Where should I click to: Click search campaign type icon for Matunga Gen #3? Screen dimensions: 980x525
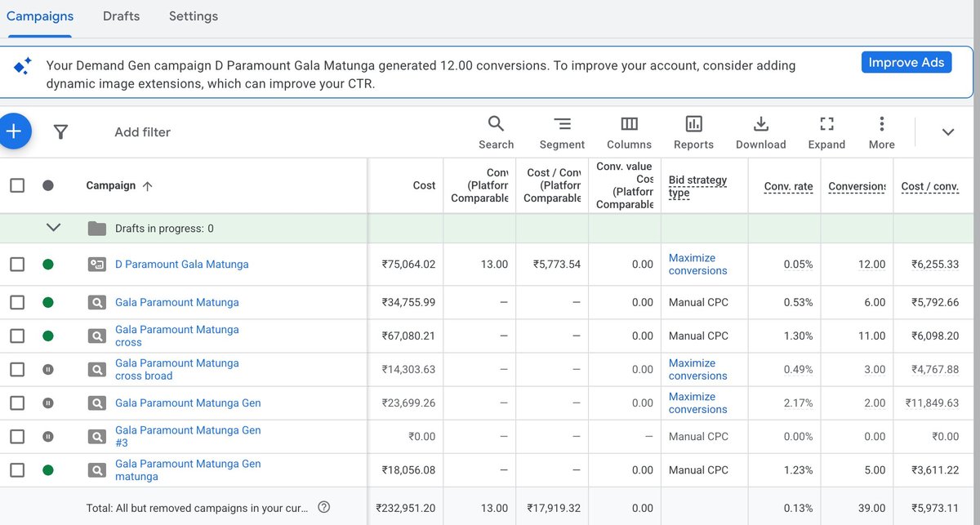(97, 436)
